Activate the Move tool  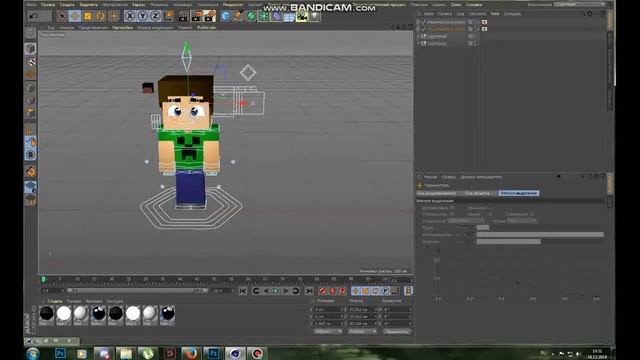pos(75,16)
